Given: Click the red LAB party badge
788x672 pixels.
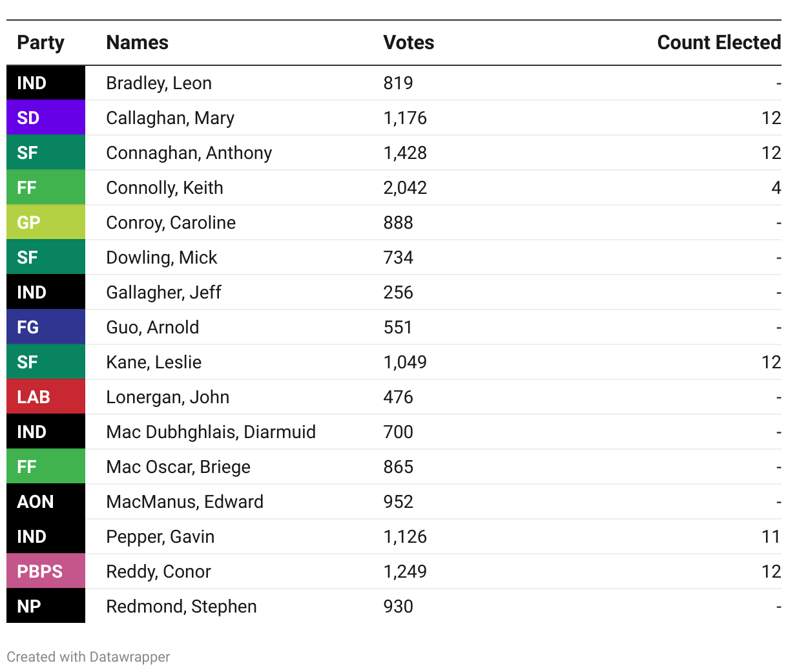Looking at the screenshot, I should (x=45, y=397).
